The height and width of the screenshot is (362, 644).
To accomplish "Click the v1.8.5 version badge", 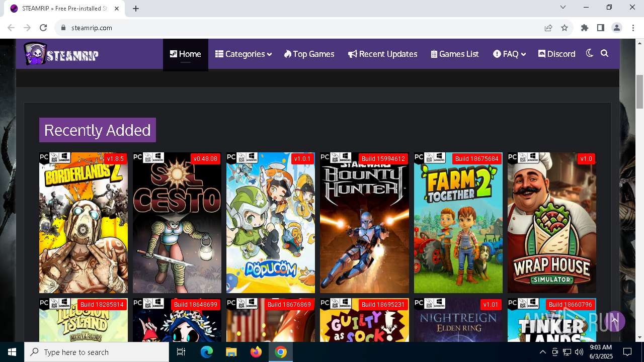I will click(115, 159).
